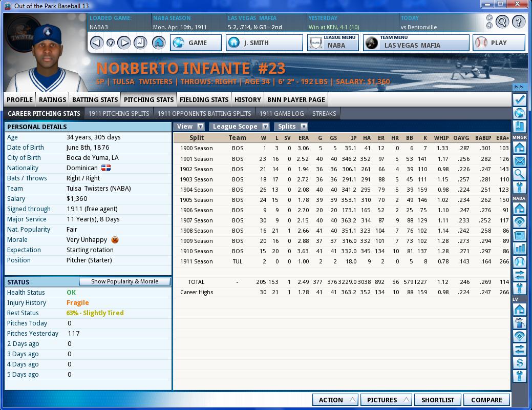
Task: Click the Career Highs row
Action: pyautogui.click(x=342, y=292)
